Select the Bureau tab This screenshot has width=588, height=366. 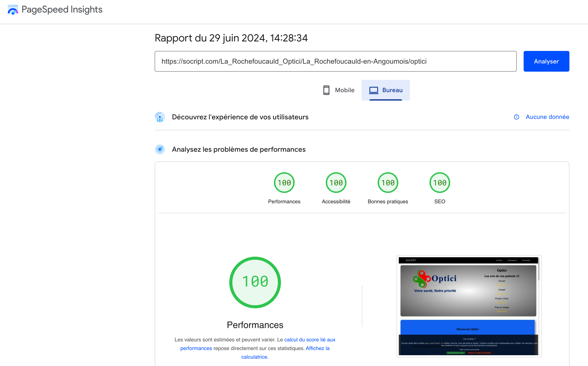pos(385,90)
